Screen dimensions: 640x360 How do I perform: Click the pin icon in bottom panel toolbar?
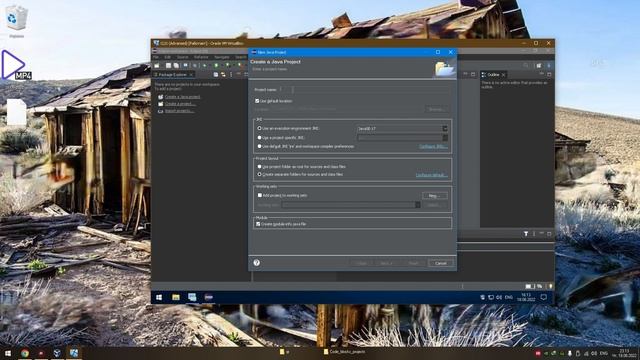(526, 234)
